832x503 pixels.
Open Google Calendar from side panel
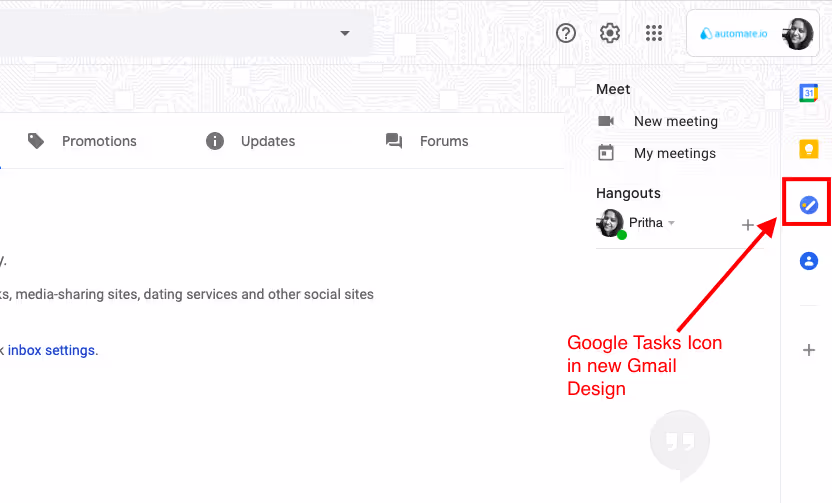[809, 93]
